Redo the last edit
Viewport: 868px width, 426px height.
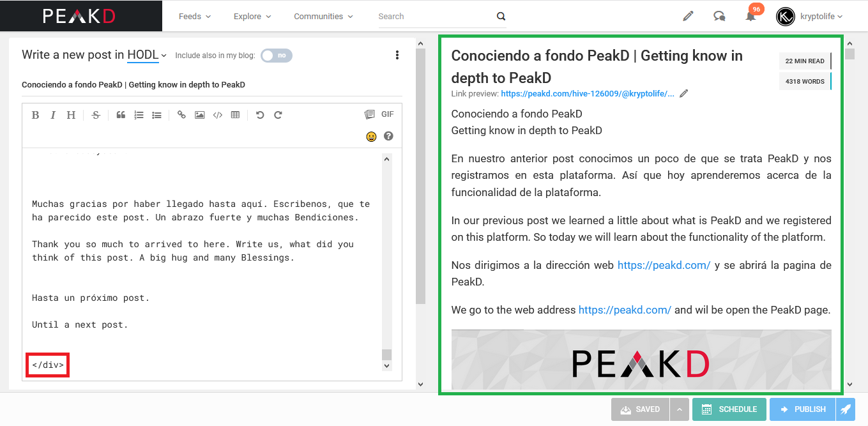point(278,115)
